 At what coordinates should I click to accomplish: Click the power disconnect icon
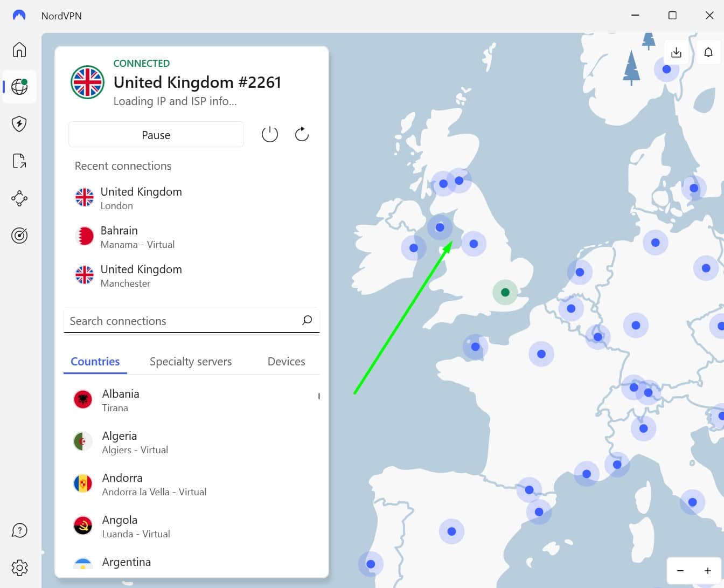[270, 134]
